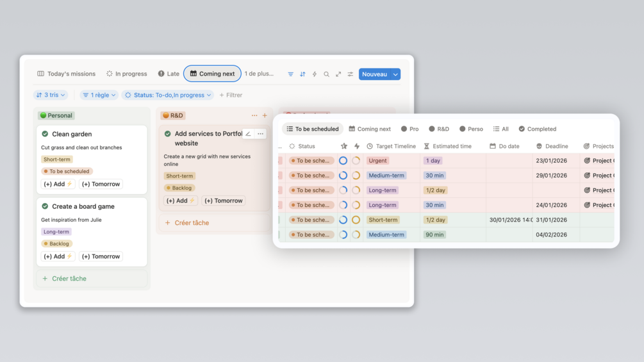Open the Estimated time column header menu
The image size is (644, 362).
click(448, 146)
